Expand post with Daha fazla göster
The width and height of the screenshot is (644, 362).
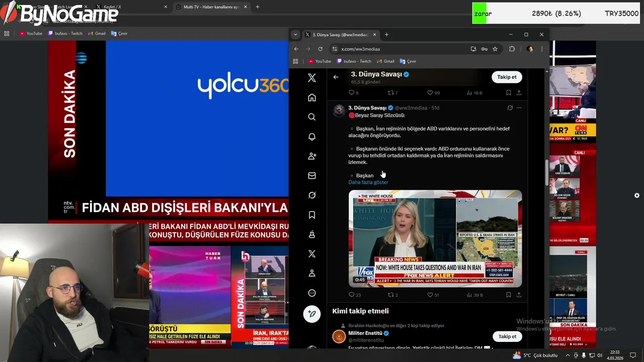pos(368,182)
